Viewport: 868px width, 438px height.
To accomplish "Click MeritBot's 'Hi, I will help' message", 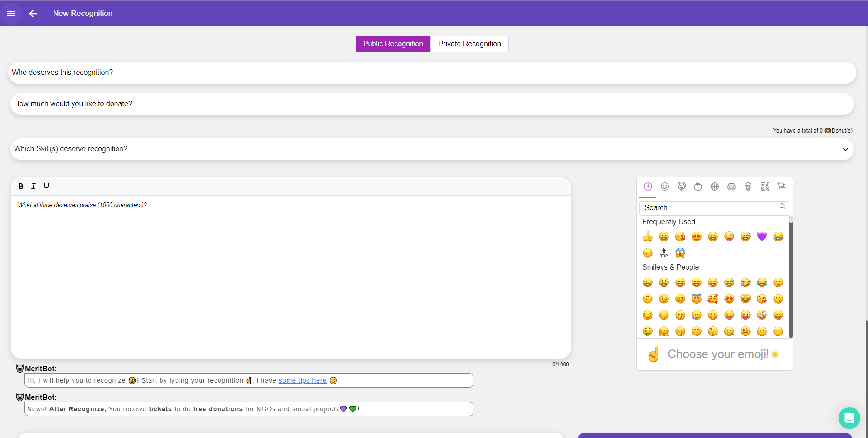I will click(249, 380).
